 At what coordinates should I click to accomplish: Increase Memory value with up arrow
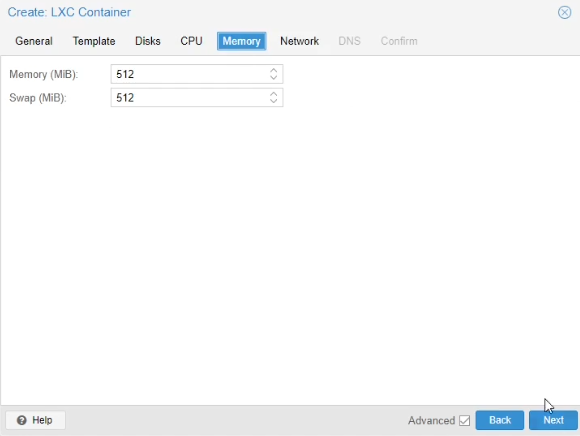(x=273, y=70)
